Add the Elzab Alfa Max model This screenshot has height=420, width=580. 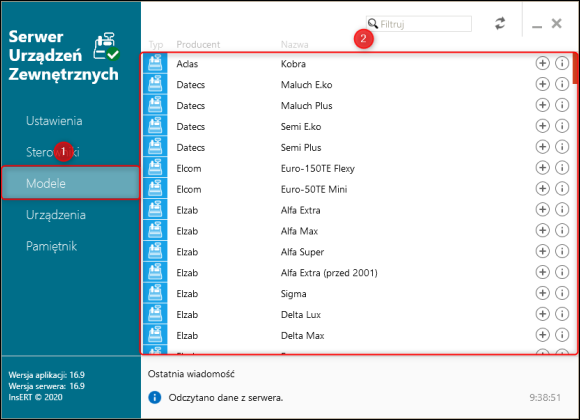click(542, 231)
